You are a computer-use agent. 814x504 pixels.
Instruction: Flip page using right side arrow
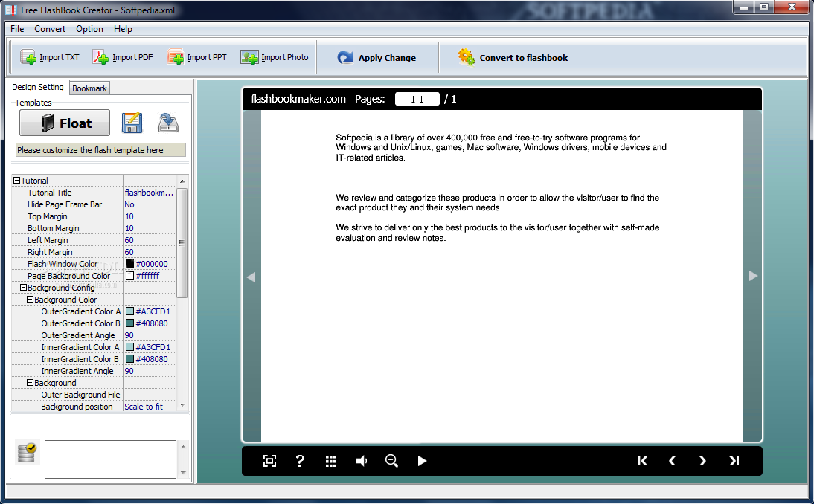click(753, 276)
